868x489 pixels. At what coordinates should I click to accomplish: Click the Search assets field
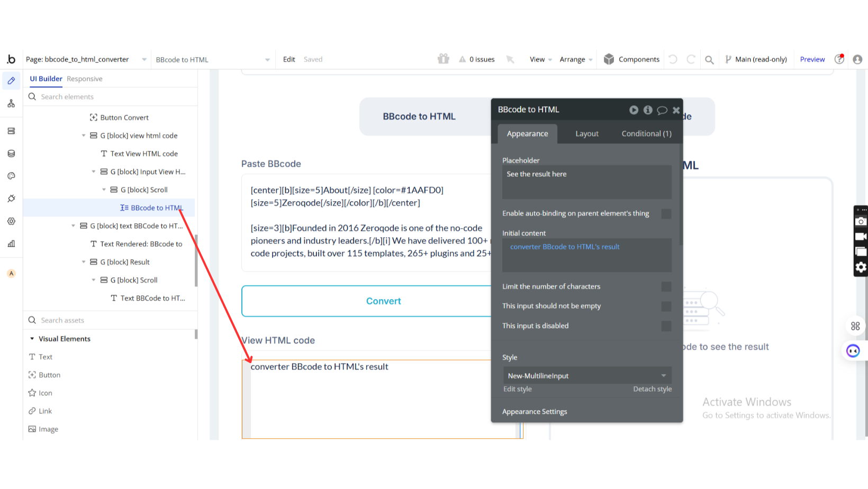111,320
